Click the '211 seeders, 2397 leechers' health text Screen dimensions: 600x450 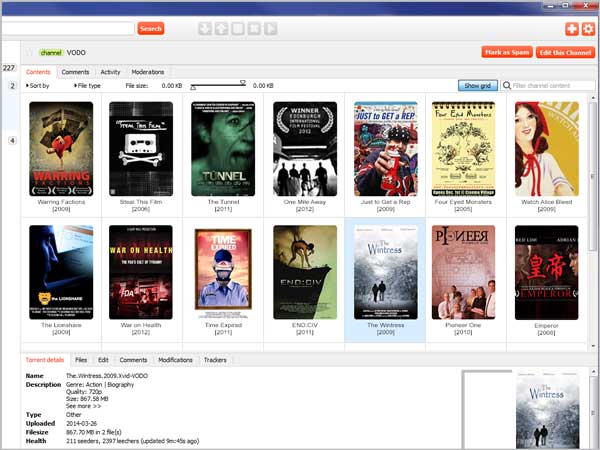coord(132,441)
